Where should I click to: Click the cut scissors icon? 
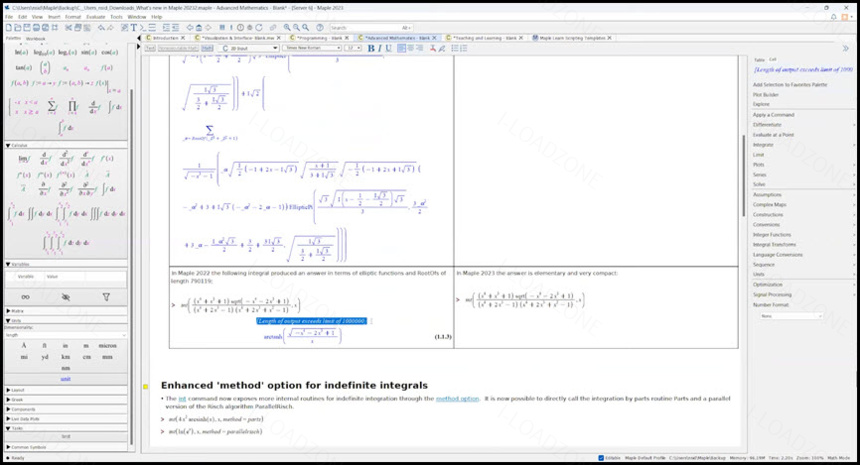click(x=69, y=27)
